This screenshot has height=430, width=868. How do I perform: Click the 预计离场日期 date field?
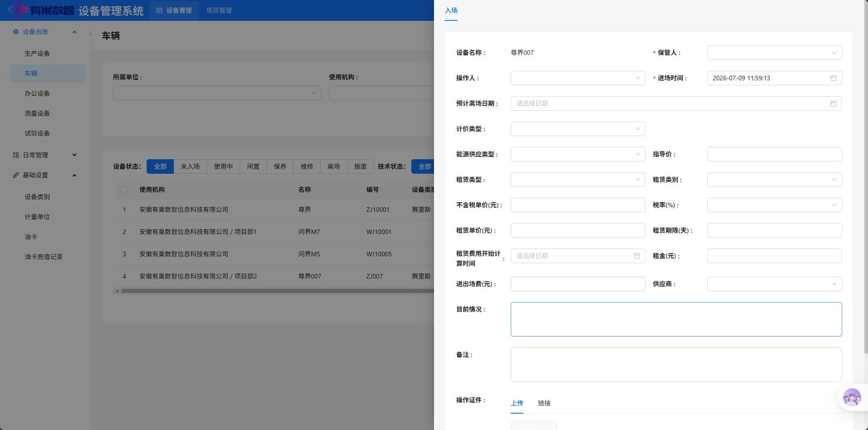(x=676, y=103)
